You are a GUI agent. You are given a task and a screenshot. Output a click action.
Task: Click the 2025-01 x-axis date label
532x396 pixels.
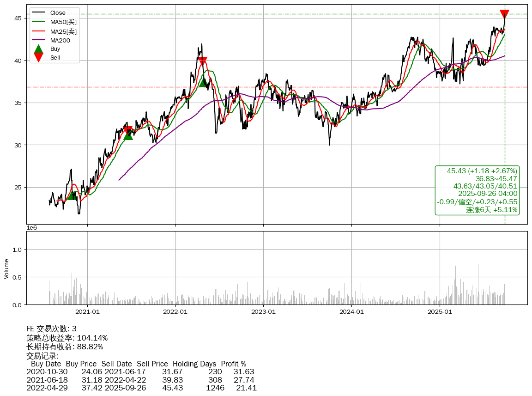pyautogui.click(x=440, y=312)
